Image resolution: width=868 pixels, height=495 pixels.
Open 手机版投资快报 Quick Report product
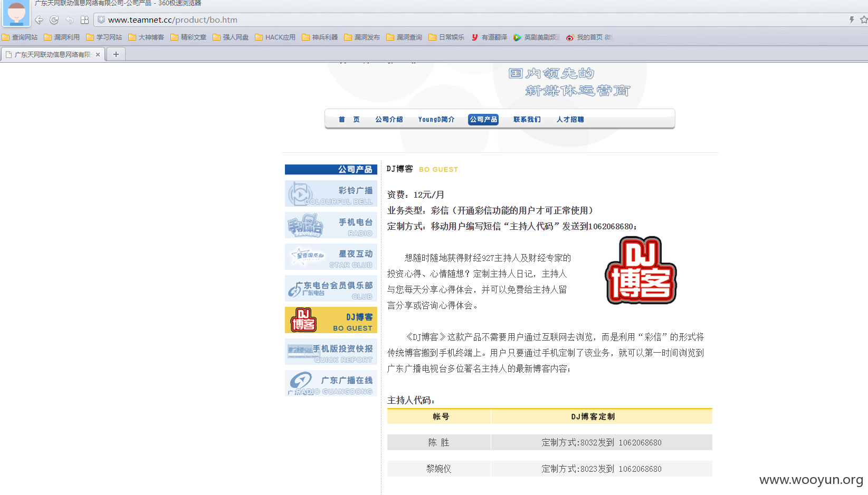pos(331,352)
